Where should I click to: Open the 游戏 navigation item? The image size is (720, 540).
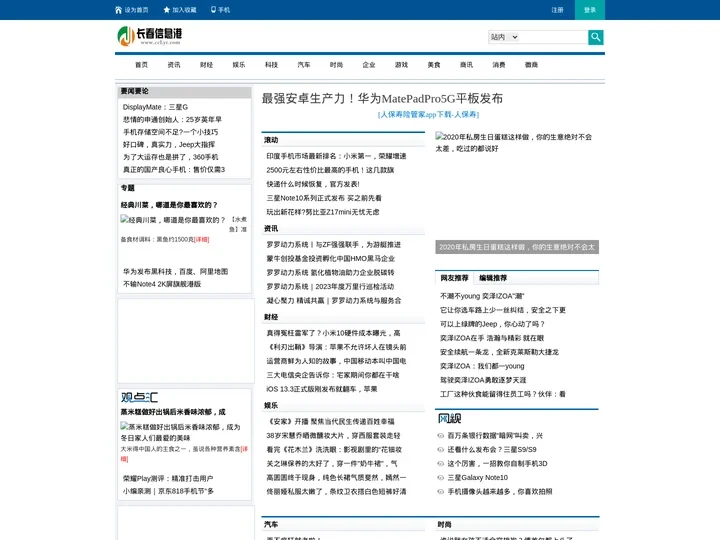coord(401,65)
